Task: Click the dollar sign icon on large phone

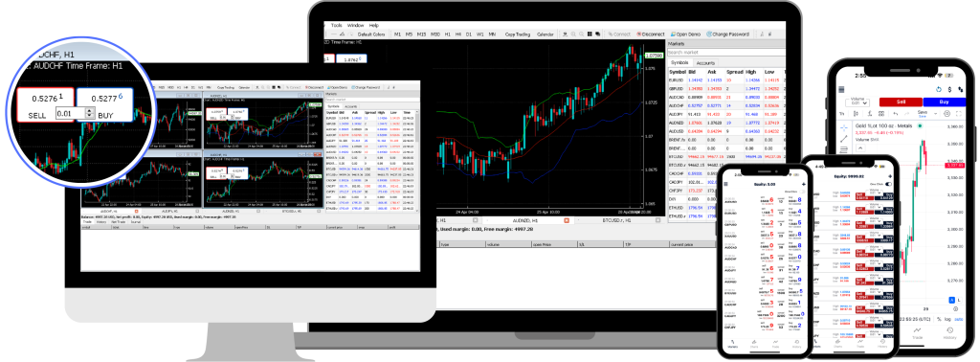Action: coord(949,89)
